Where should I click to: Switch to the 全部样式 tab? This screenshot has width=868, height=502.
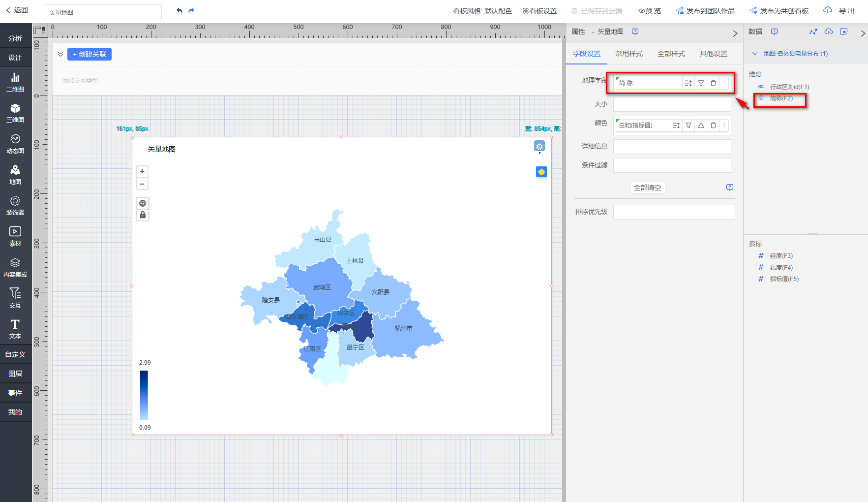tap(671, 54)
